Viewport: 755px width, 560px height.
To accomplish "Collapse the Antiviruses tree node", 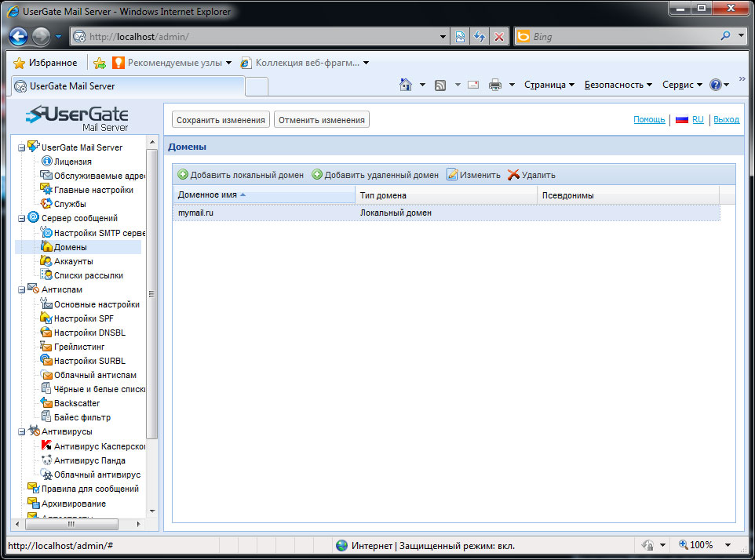I will [21, 432].
